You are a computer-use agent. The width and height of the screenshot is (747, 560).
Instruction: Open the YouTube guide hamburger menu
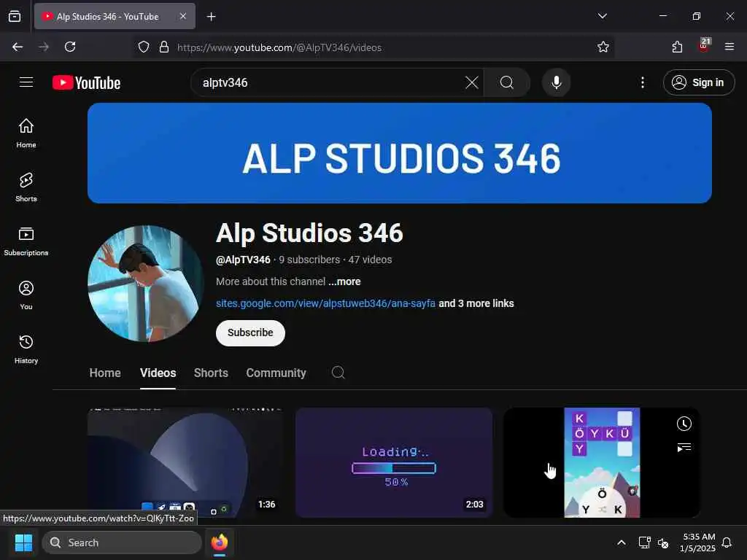[26, 82]
